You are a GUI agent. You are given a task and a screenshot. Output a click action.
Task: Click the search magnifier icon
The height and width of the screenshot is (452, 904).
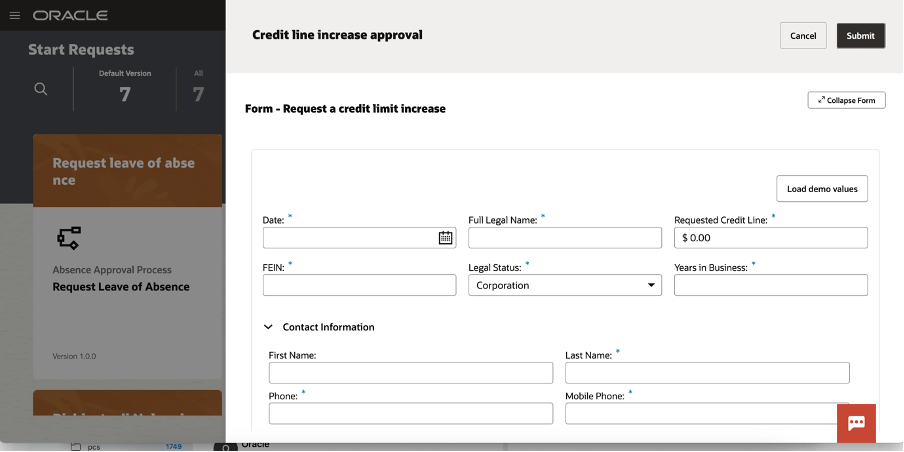coord(41,89)
